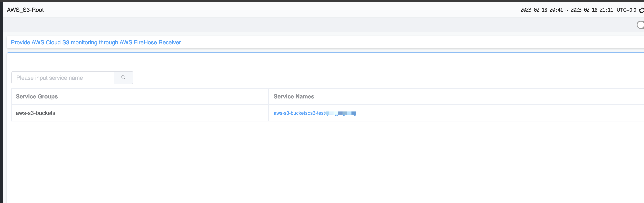The image size is (644, 203).
Task: Click the Service Names column header
Action: [456, 96]
